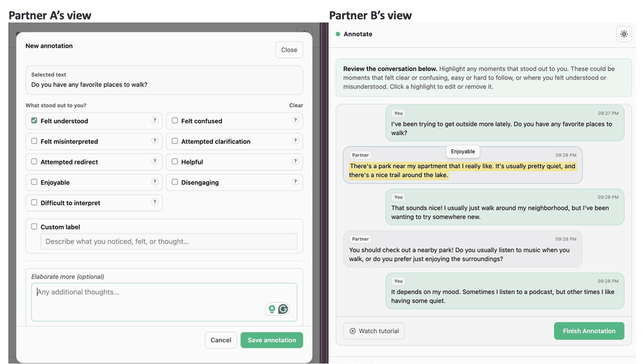
Task: Click Elaborate more (optional) label
Action: (67, 277)
